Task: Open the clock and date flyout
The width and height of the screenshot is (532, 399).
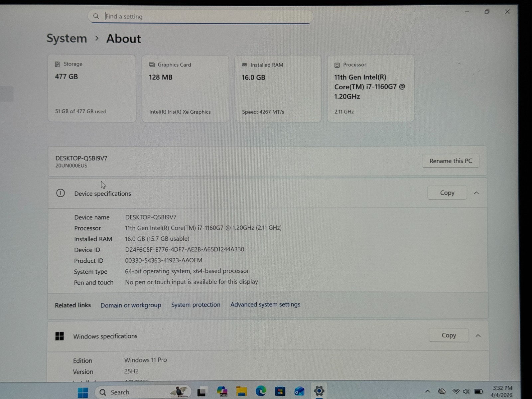Action: 502,391
